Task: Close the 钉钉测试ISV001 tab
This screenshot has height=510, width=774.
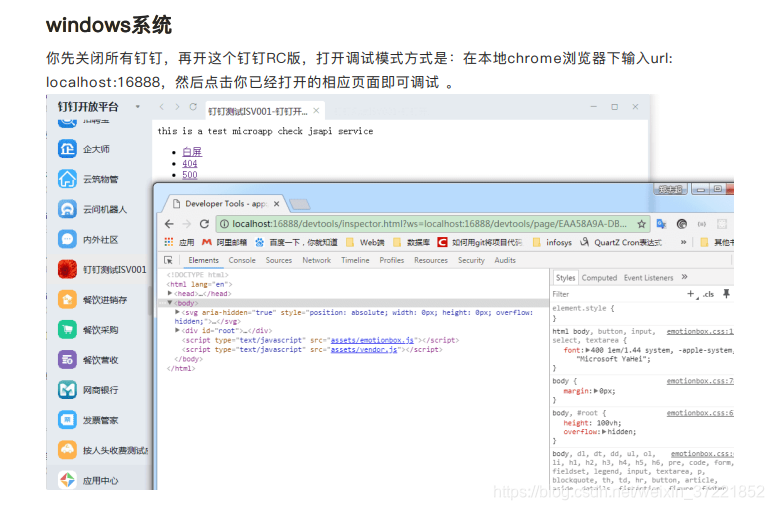Action: tap(316, 111)
